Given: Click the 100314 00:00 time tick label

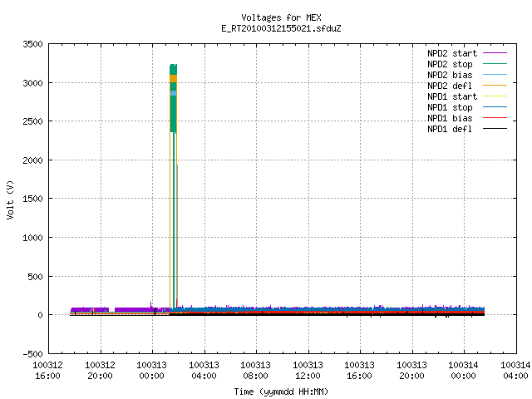Looking at the screenshot, I should coord(463,371).
